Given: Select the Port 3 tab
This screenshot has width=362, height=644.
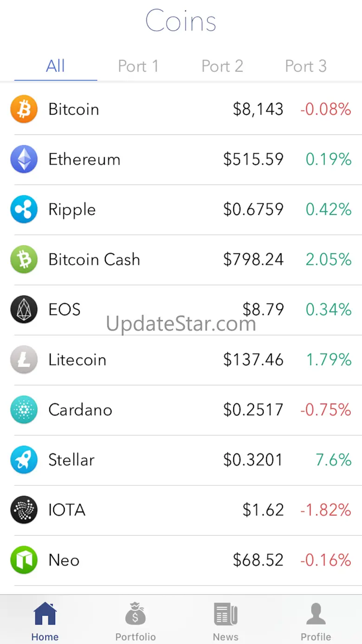Looking at the screenshot, I should pyautogui.click(x=306, y=66).
